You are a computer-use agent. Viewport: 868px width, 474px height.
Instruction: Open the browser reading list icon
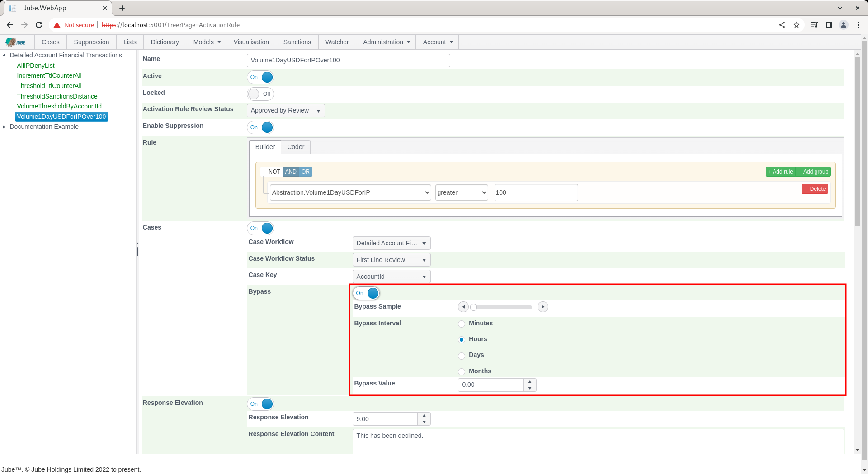[x=815, y=25]
